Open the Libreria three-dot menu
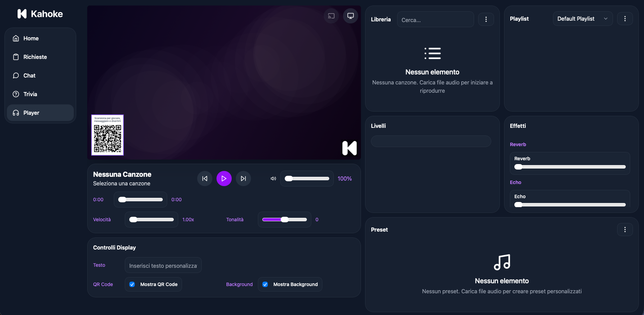Screen dimensions: 644x315 (486, 19)
